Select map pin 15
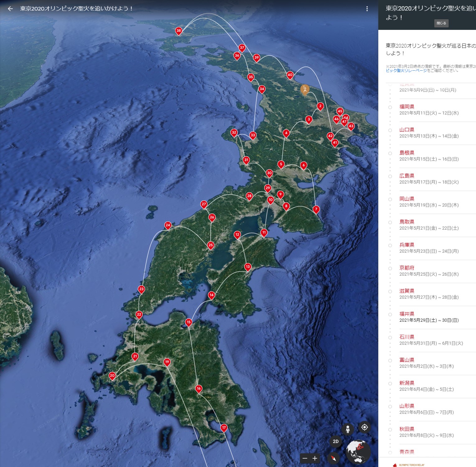476x467 pixels. pyautogui.click(x=189, y=323)
